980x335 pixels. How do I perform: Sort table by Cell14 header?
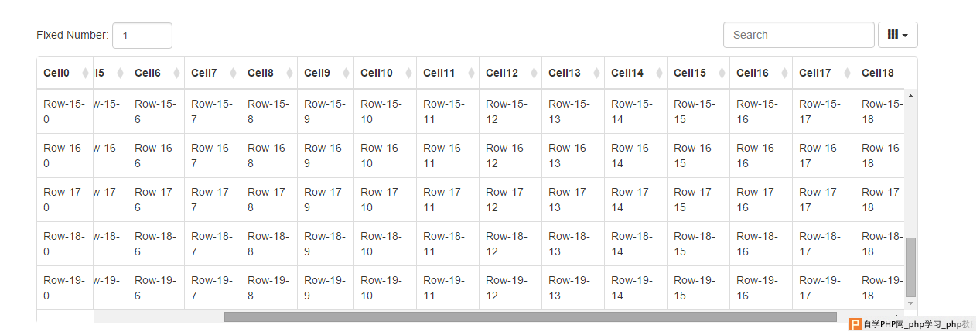(636, 73)
